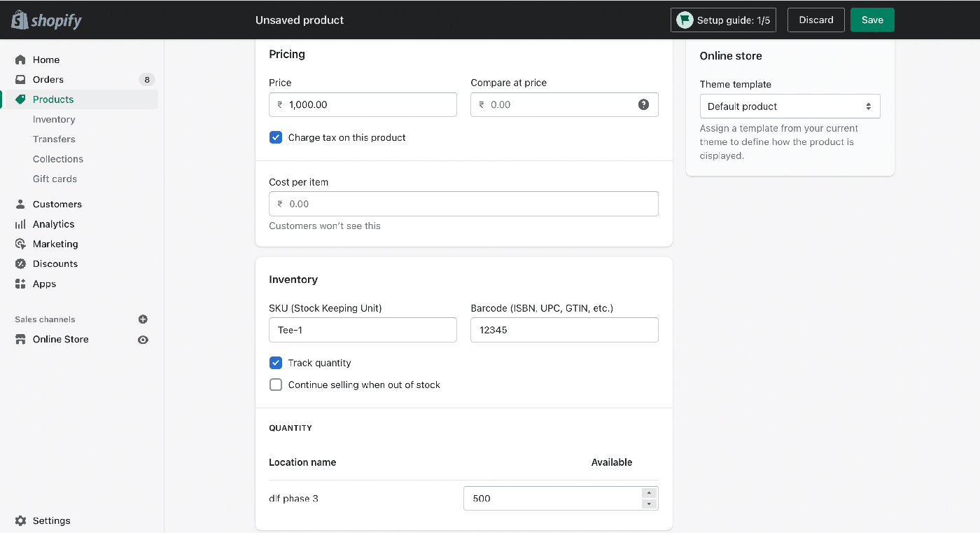Click the Available quantity field
This screenshot has height=533, width=980.
pos(561,499)
